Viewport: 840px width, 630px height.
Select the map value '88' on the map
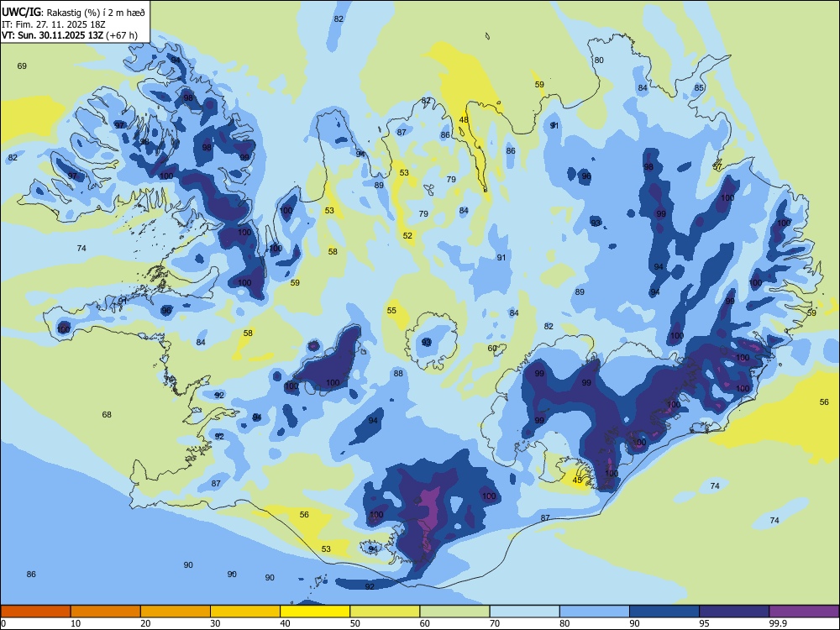coord(398,374)
